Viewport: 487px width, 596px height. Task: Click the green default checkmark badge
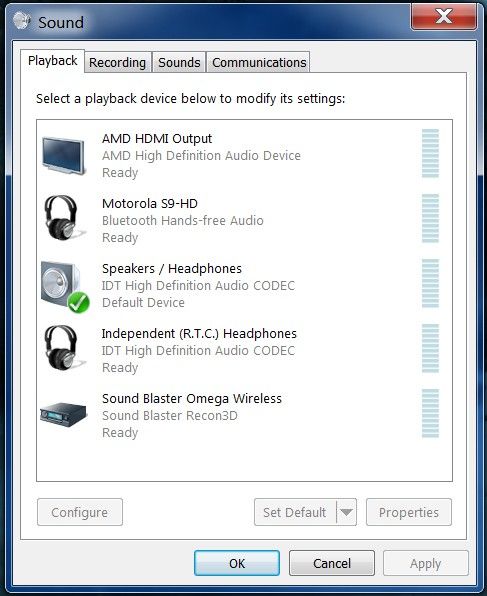click(78, 303)
